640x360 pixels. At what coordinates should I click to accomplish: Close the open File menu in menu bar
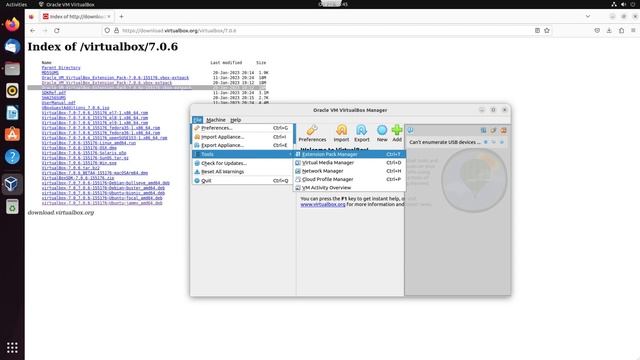pos(198,120)
